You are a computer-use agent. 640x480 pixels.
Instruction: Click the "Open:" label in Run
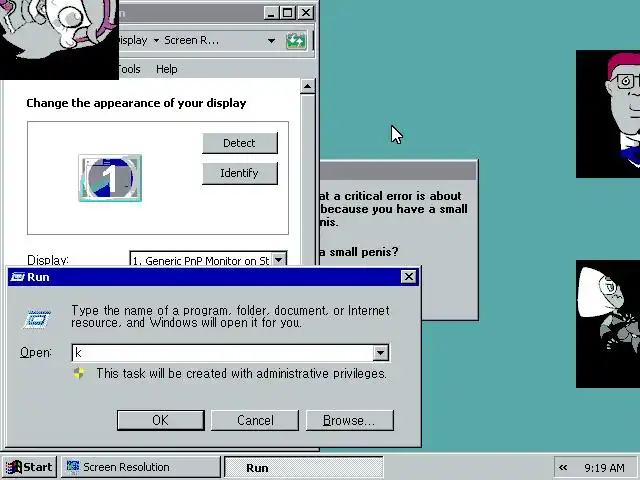[x=36, y=353]
